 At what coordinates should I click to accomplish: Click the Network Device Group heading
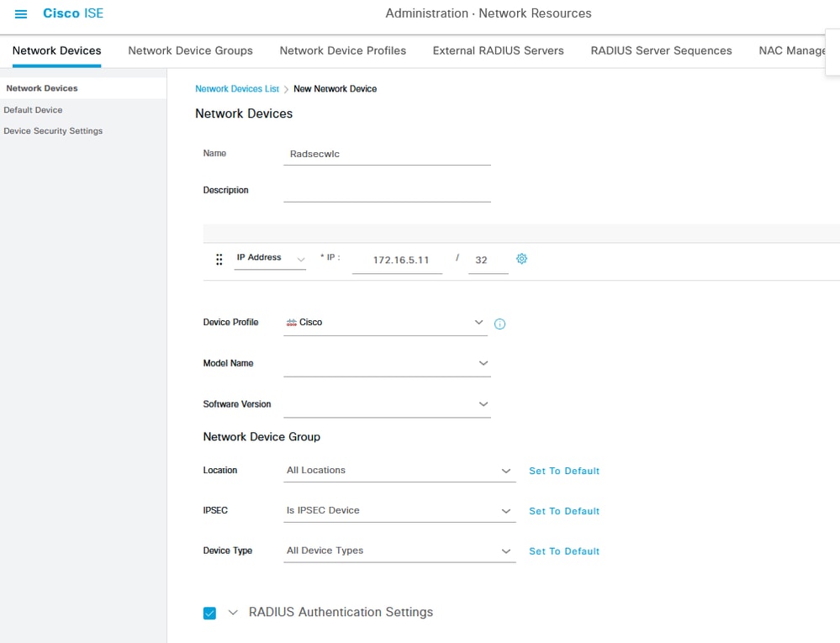point(262,437)
